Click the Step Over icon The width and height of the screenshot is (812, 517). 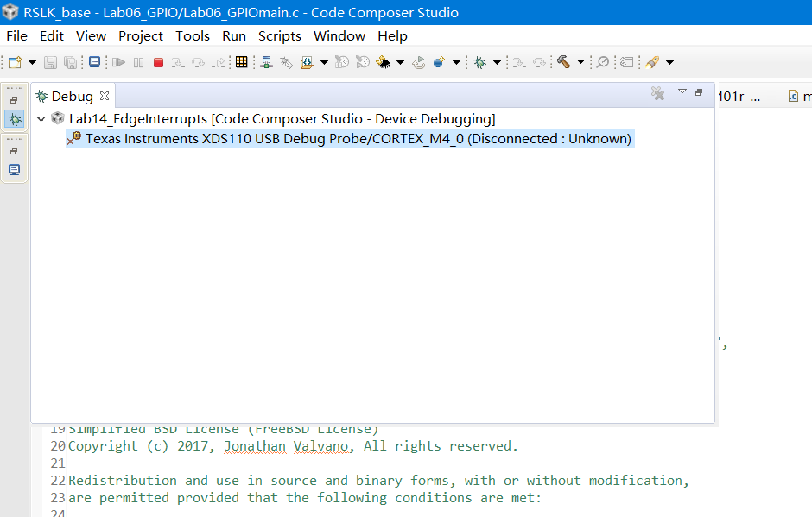[x=198, y=63]
